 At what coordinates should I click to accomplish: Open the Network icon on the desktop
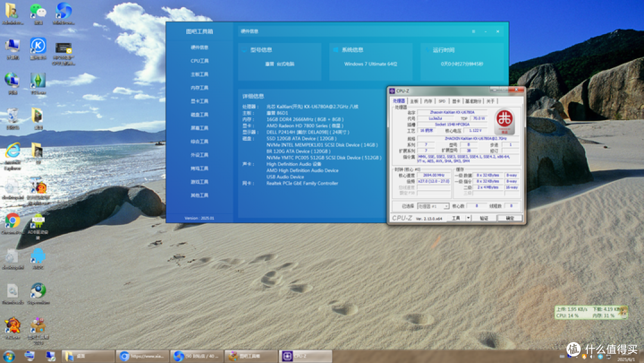point(13,84)
